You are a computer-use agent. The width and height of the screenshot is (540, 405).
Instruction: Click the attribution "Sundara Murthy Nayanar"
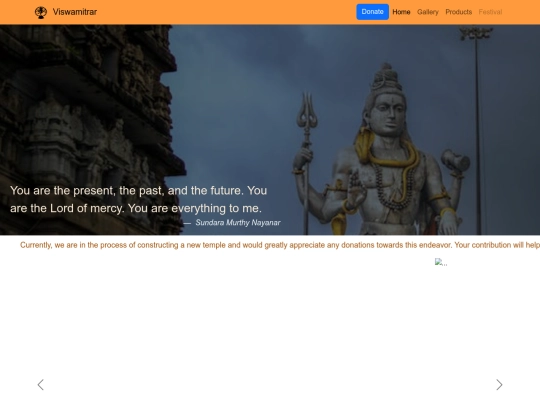click(x=238, y=223)
